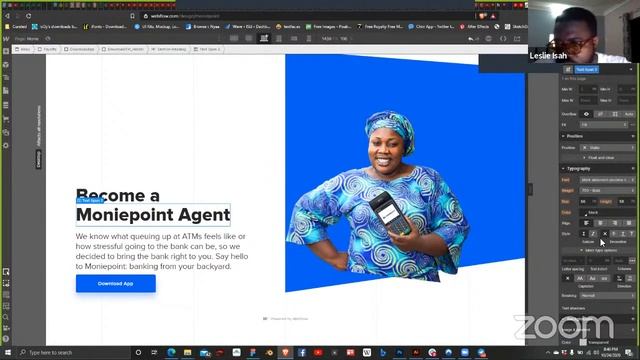
Task: Click the undo arrow in top bar
Action: [471, 38]
